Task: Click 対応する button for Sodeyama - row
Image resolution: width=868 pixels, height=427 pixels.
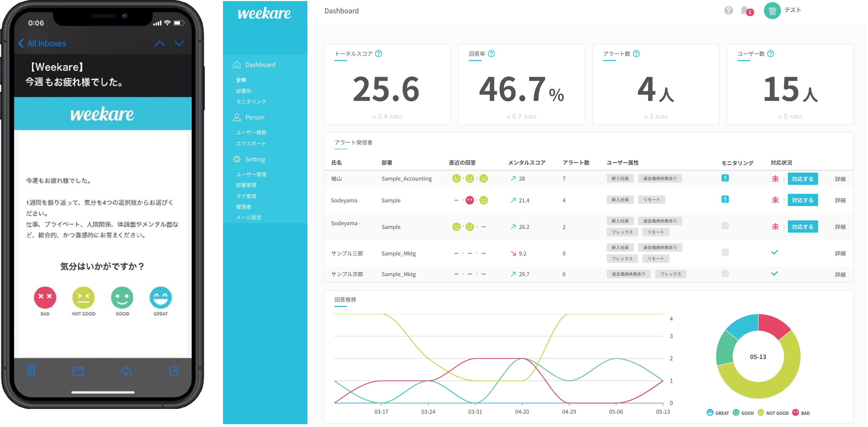Action: coord(803,227)
